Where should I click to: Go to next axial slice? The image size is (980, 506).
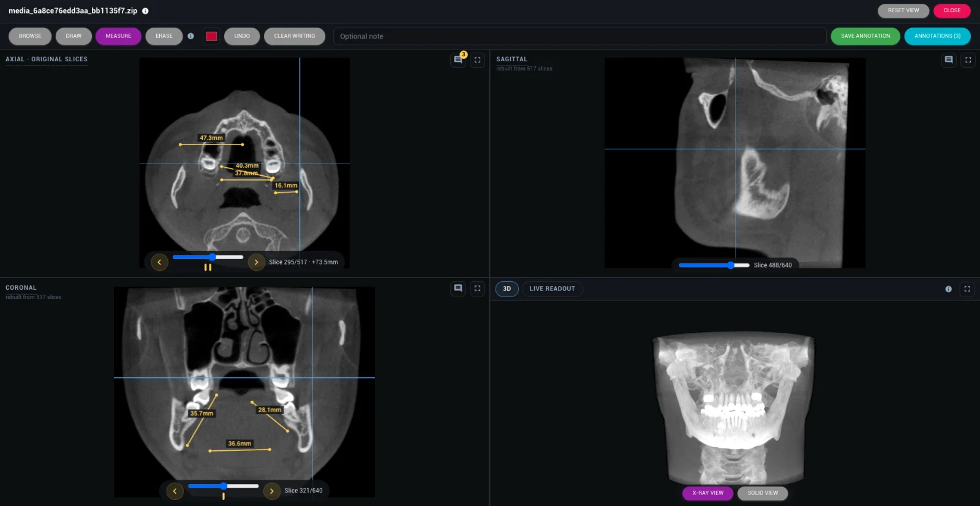[x=256, y=262]
